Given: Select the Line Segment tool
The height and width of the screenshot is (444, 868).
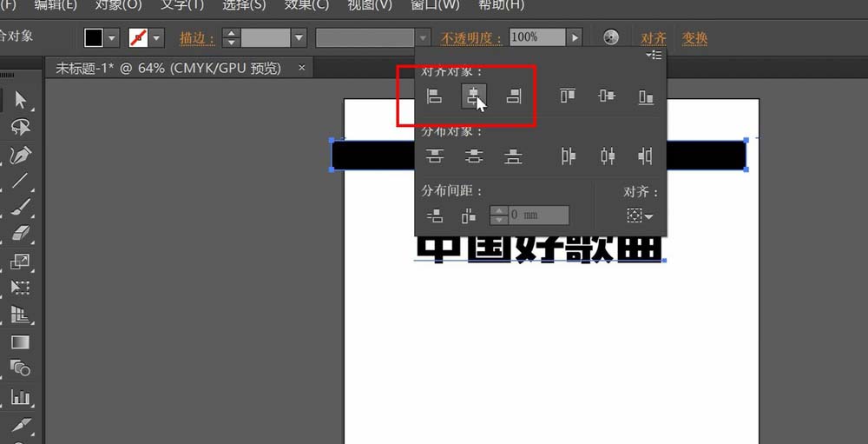Looking at the screenshot, I should 21,181.
